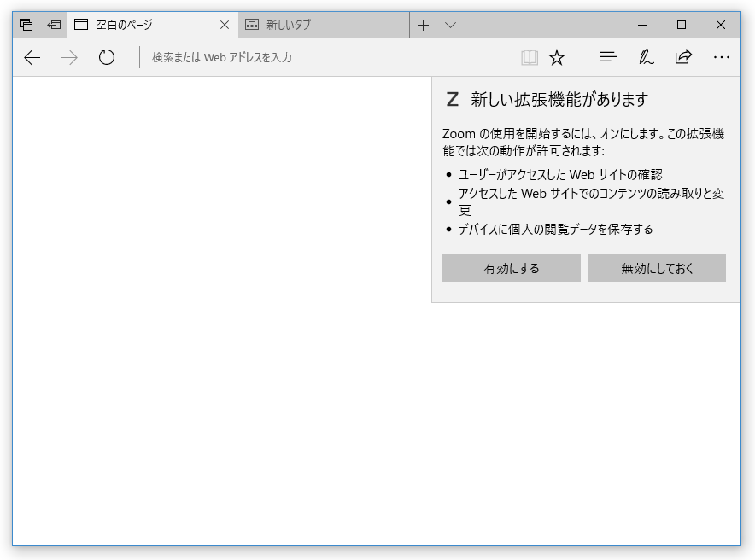The width and height of the screenshot is (755, 560).
Task: Open the tabs you've set aside icon
Action: coord(26,25)
